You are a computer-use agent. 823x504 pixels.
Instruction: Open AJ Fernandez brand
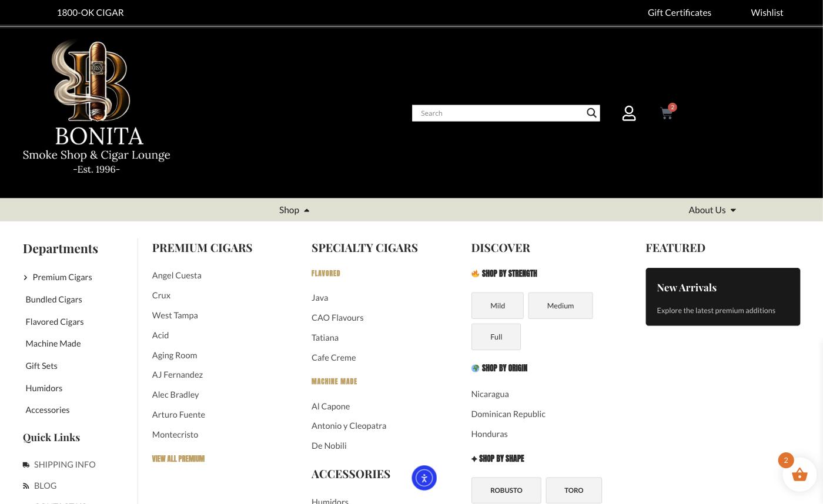(x=177, y=375)
